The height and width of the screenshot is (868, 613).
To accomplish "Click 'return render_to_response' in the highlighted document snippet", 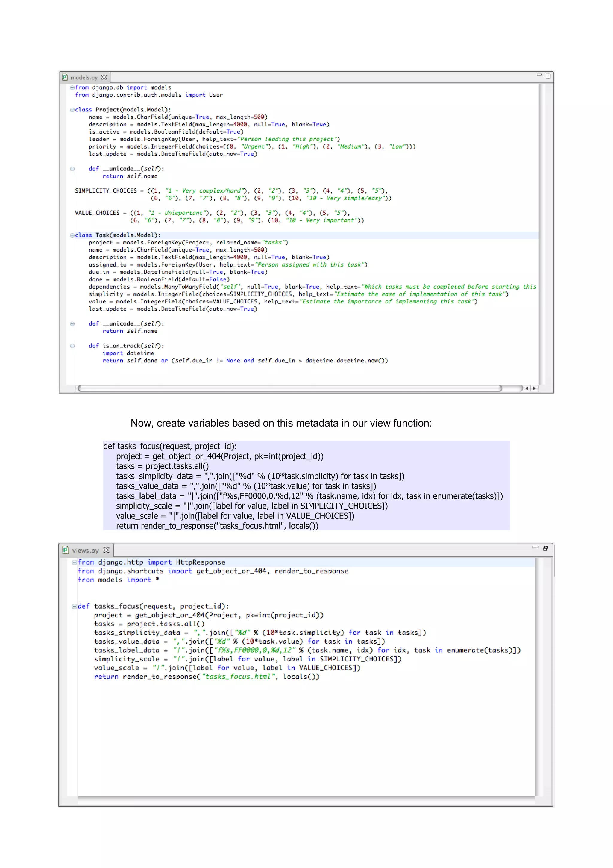I will (x=217, y=526).
